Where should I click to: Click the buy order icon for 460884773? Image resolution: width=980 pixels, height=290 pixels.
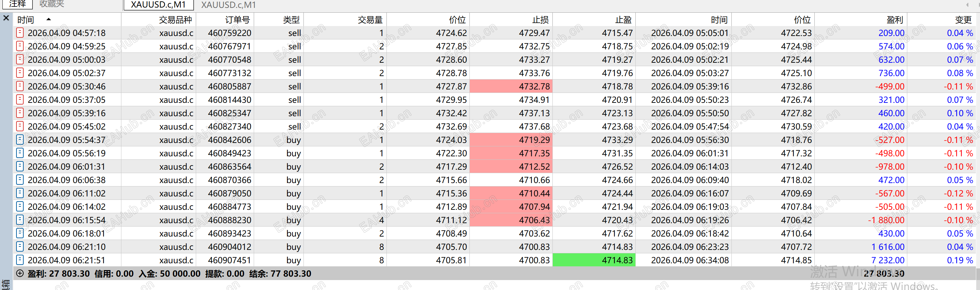(20, 206)
